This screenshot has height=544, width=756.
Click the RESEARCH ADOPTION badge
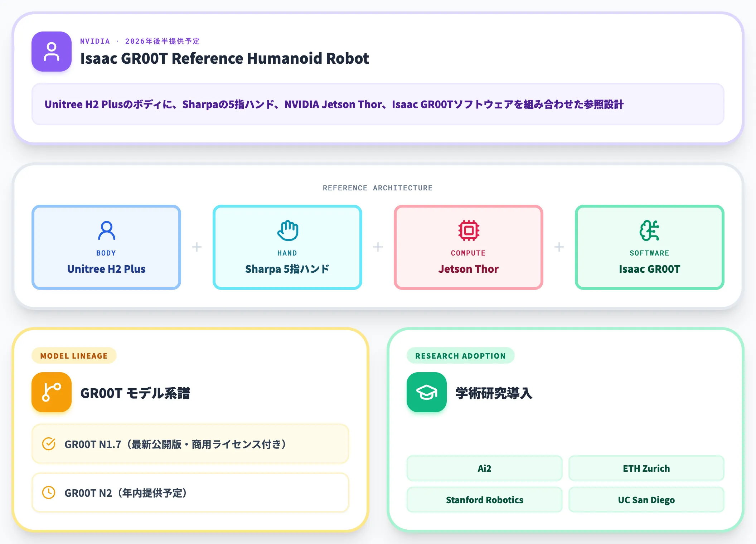[461, 356]
